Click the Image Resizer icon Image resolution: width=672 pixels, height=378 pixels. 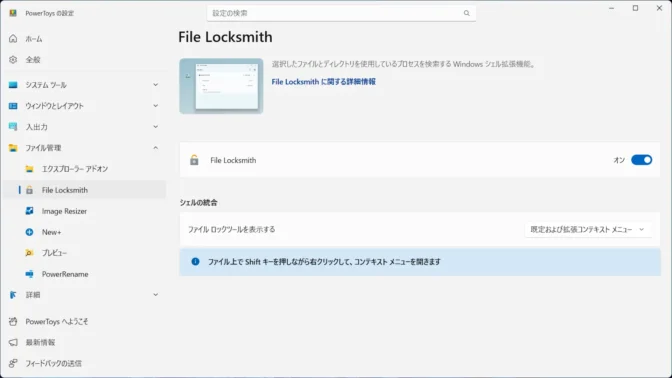[x=29, y=211]
